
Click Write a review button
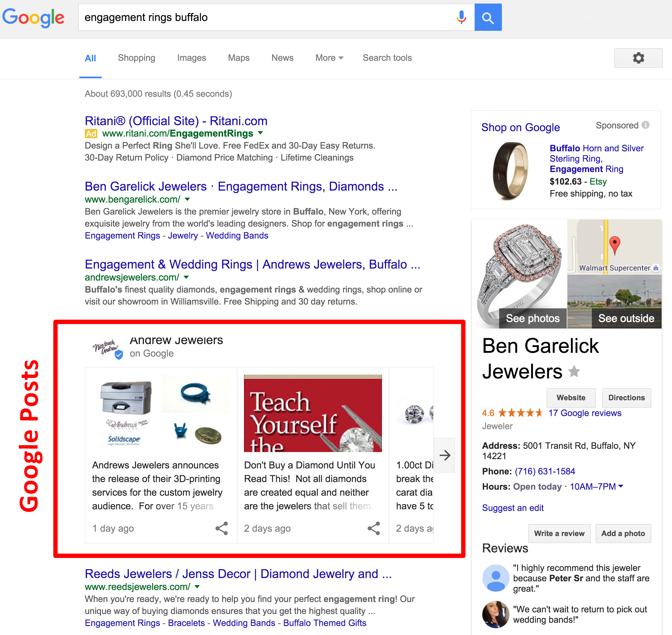559,534
